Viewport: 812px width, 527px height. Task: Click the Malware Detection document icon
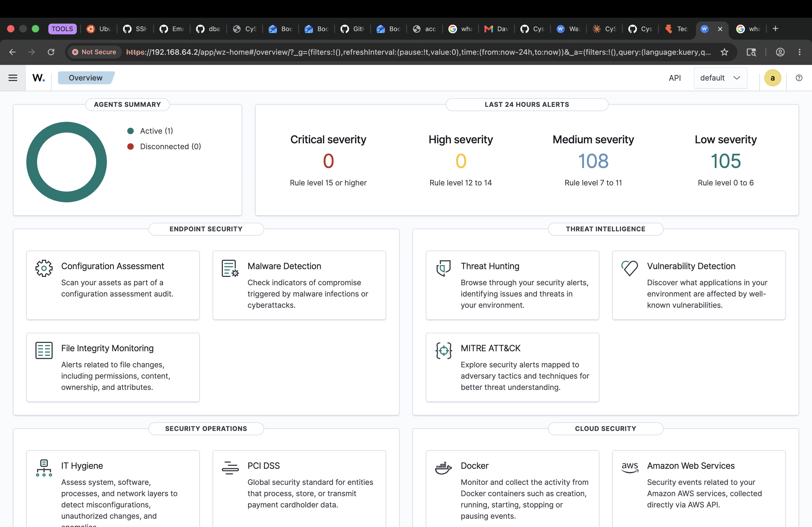coord(230,268)
